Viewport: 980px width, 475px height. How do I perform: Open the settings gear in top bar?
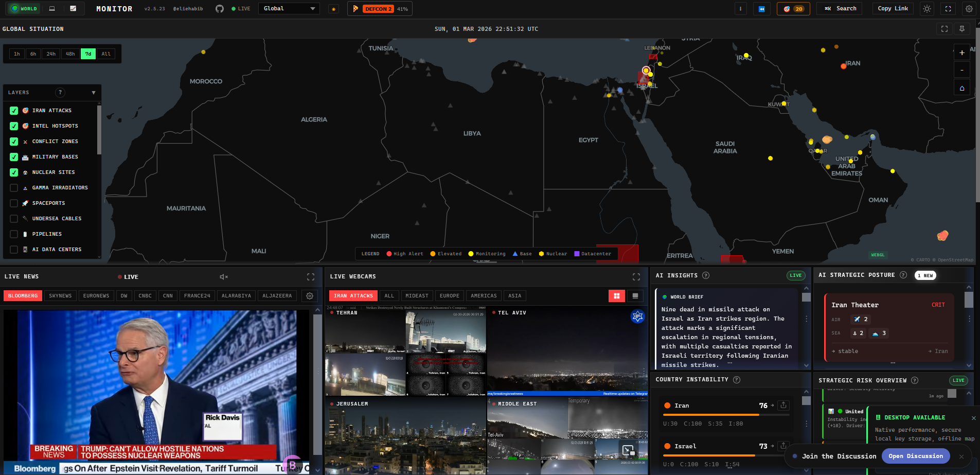pyautogui.click(x=969, y=9)
